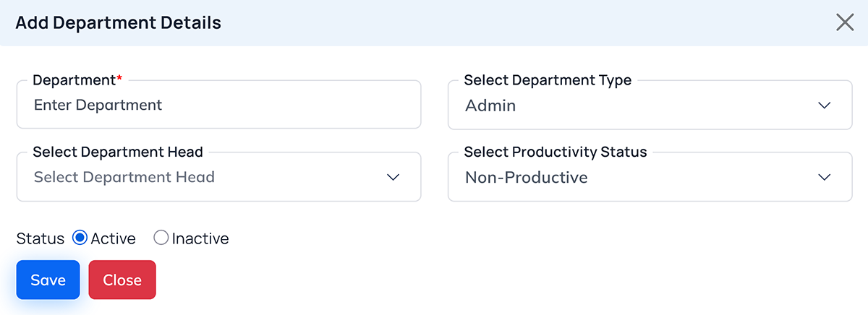868x315 pixels.
Task: Focus the 'Enter Department' text field
Action: click(x=217, y=105)
